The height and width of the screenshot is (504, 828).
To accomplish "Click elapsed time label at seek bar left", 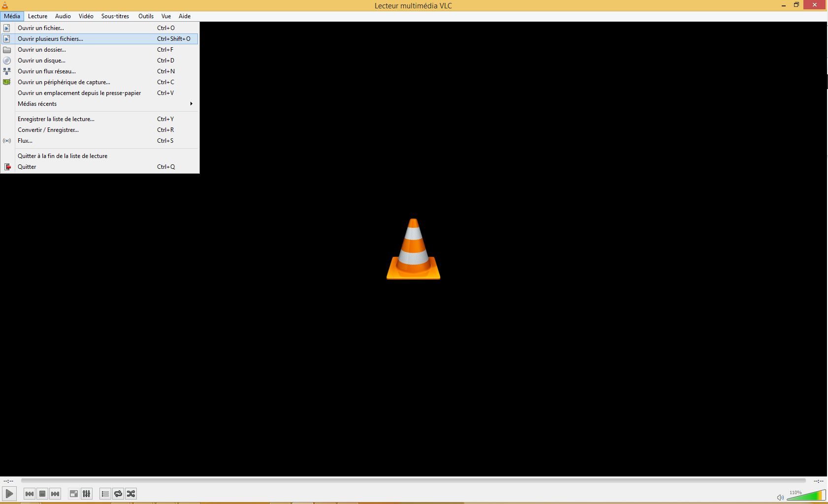I will 8,481.
